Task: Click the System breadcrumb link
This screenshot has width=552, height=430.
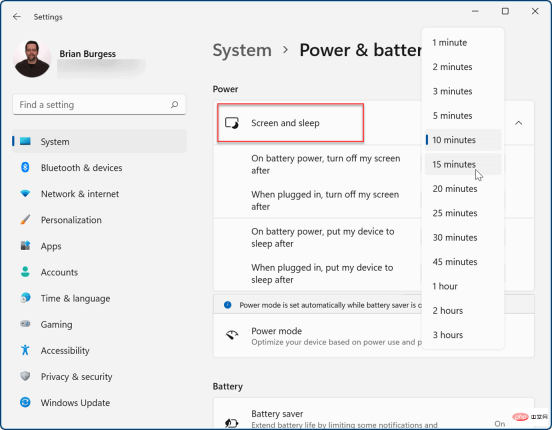Action: [x=242, y=50]
